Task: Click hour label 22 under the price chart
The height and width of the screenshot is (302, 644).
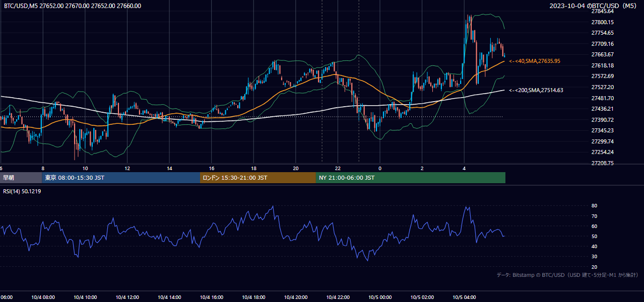Action: [x=338, y=169]
